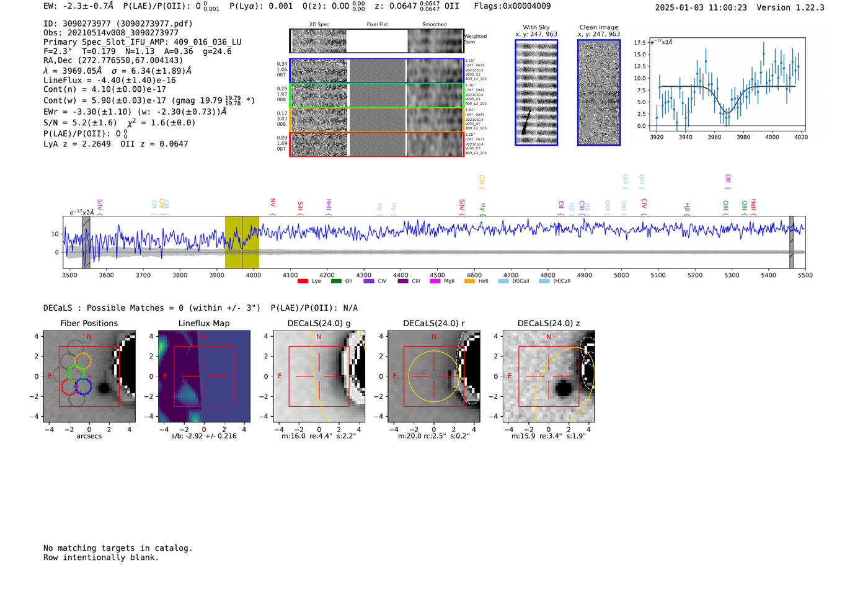Select the orange-outlined 2D spectrum row
Screen dimensions: 868x591
(377, 120)
